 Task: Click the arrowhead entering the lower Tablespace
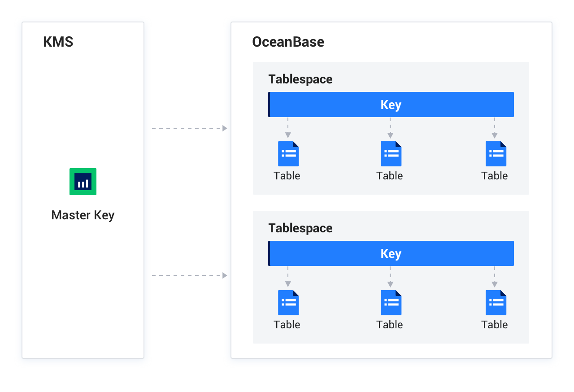click(224, 275)
